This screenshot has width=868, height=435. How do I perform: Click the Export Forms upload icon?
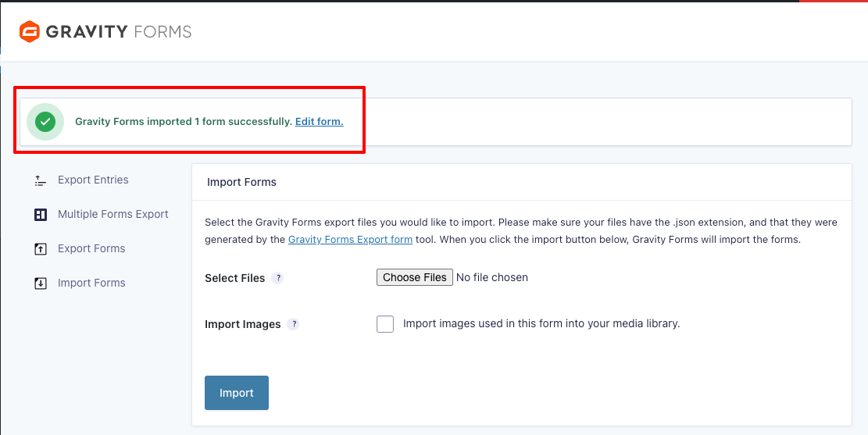coord(40,249)
